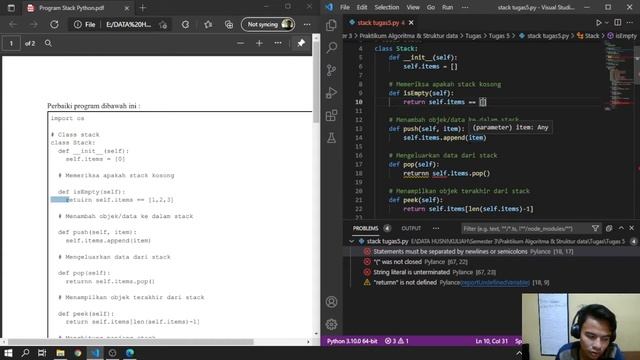Viewport: 640px width, 360px height.
Task: Click the File info icon in the address bar
Action: click(x=77, y=24)
